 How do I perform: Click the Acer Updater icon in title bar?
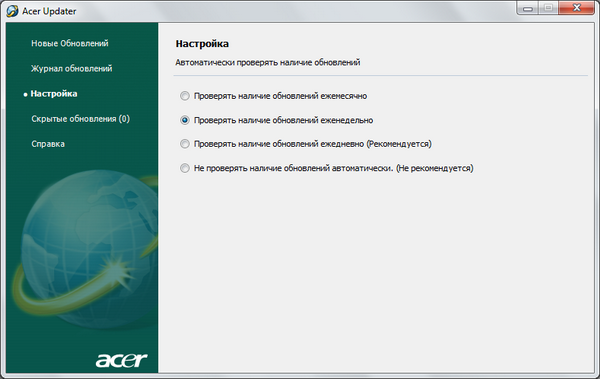coord(12,11)
